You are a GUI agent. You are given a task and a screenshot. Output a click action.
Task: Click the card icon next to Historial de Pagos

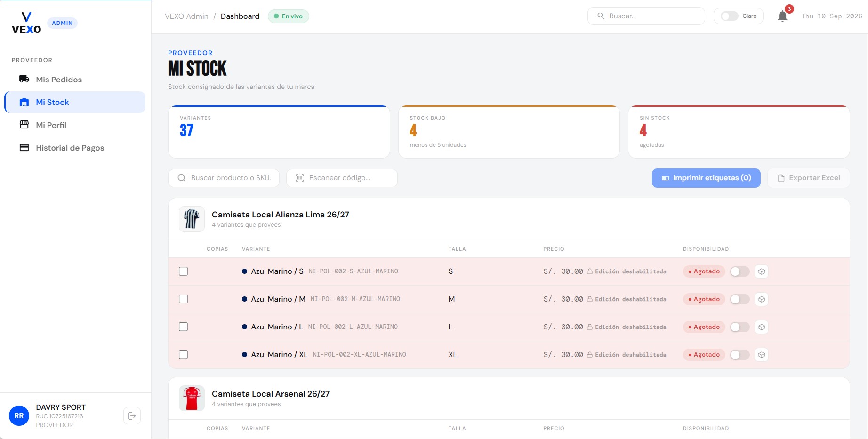pyautogui.click(x=24, y=148)
